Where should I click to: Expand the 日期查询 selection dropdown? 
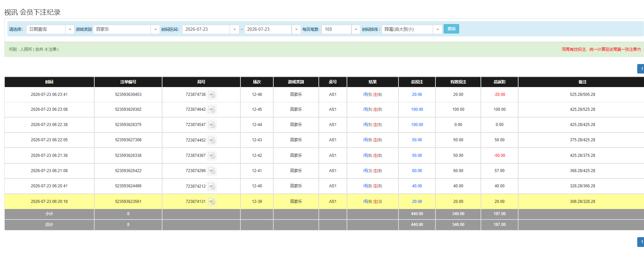point(70,29)
